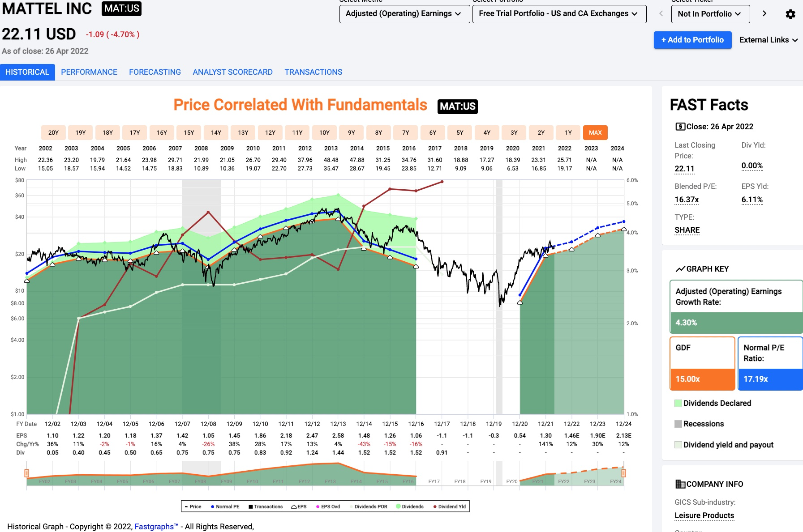Select the 5Y time range button
803x532 pixels.
click(x=460, y=132)
